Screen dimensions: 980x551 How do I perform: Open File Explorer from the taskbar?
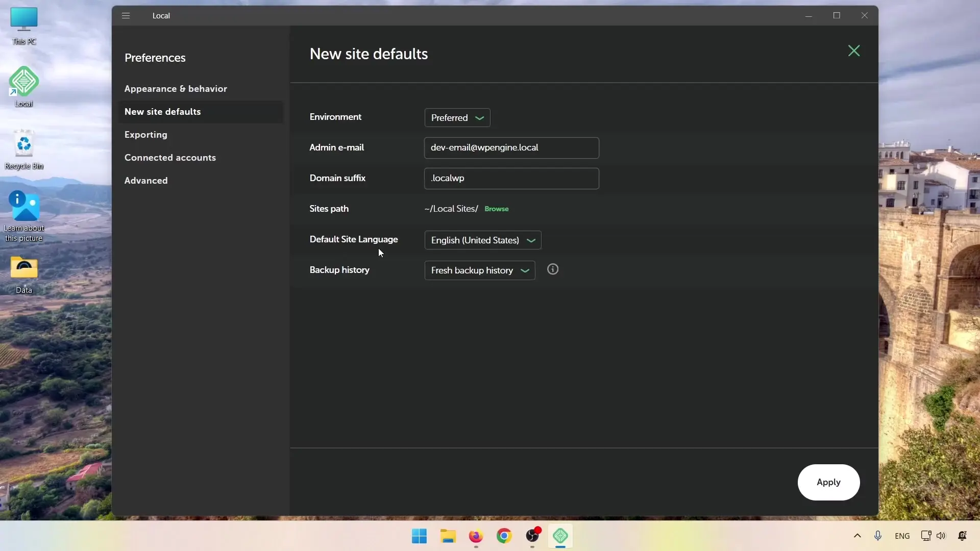point(448,536)
